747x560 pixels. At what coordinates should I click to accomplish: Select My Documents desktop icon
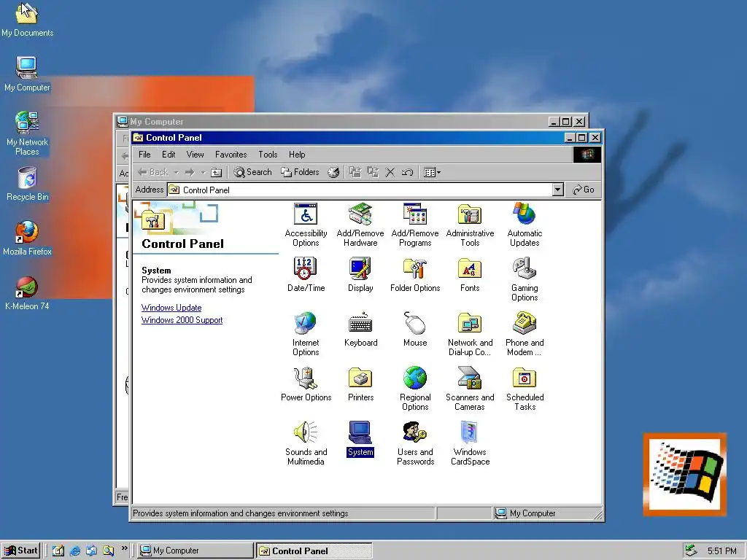point(27,20)
